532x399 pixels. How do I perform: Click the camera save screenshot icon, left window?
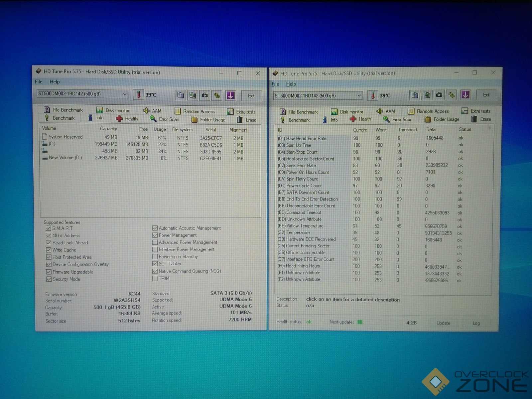(205, 95)
